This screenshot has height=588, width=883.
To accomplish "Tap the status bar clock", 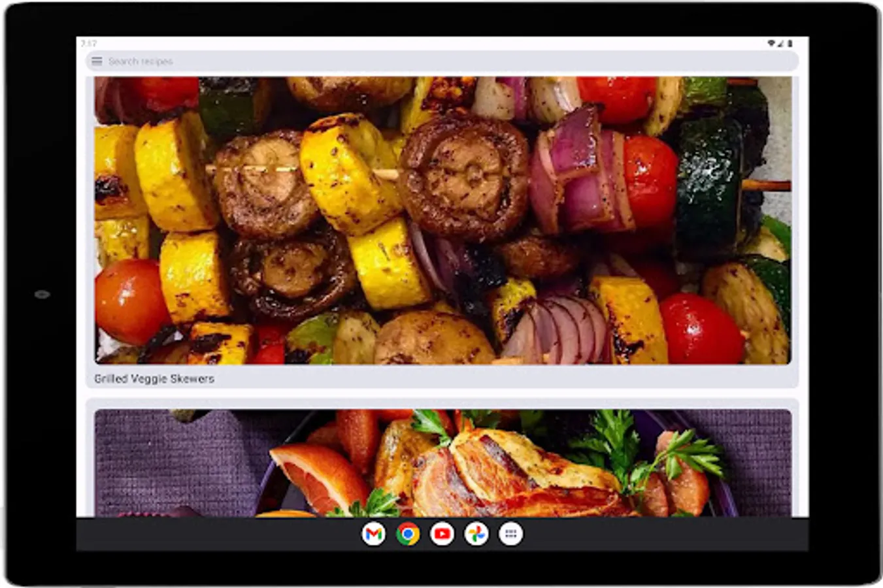I will [x=89, y=43].
